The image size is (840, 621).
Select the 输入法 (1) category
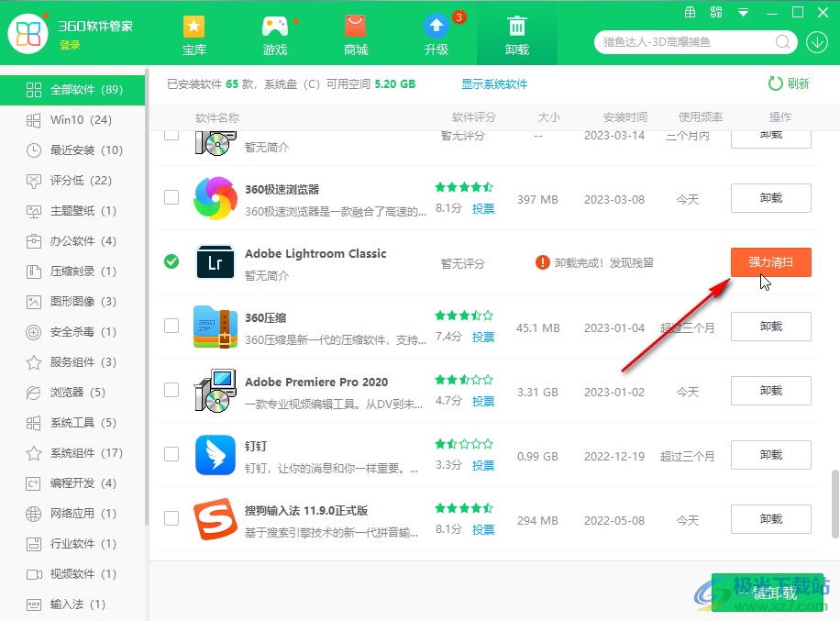click(x=72, y=604)
